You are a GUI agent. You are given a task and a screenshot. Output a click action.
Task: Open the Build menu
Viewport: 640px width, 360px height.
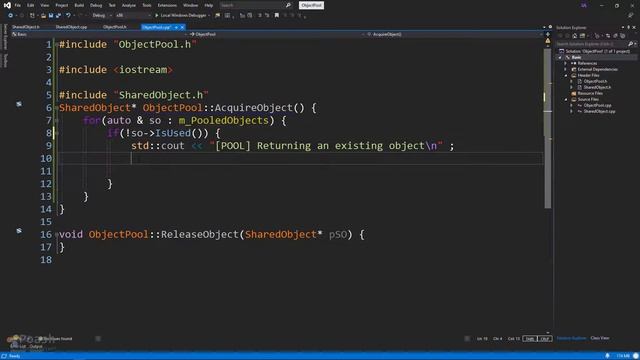(79, 5)
